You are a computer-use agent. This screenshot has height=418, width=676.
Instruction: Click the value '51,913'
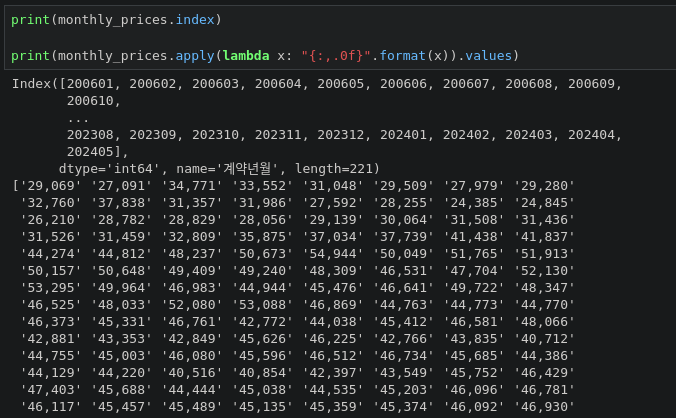pos(544,254)
